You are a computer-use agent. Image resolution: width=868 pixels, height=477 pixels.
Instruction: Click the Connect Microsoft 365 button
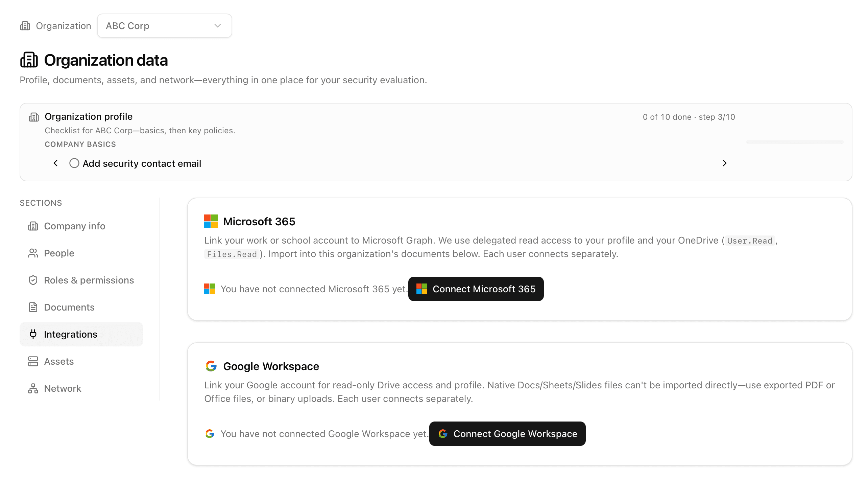click(x=476, y=289)
